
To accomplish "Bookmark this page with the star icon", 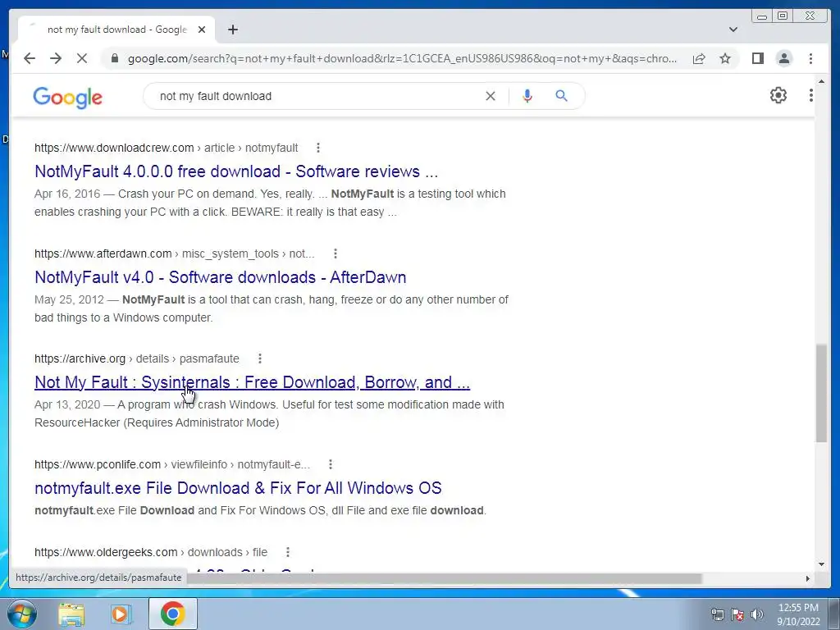I will pyautogui.click(x=725, y=58).
